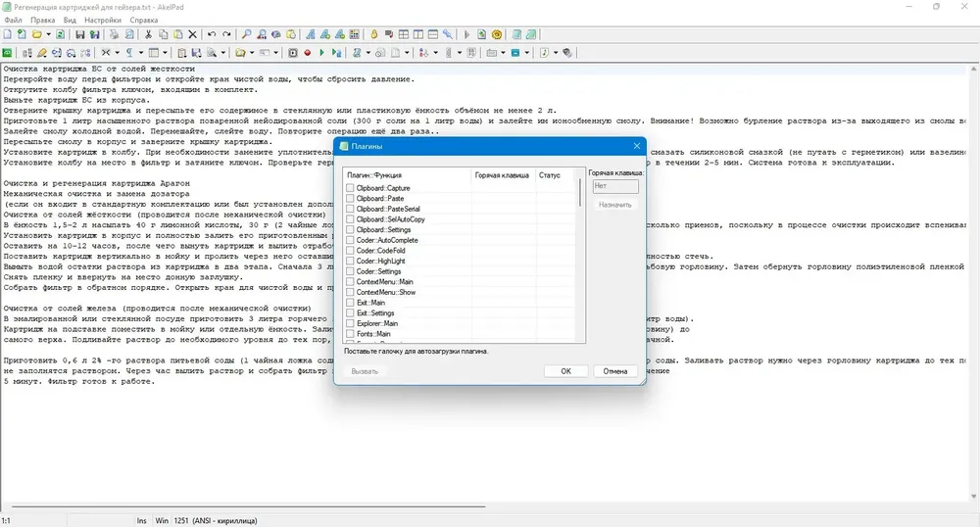The height and width of the screenshot is (527, 980).
Task: Click the Плагин::Функция column header
Action: (x=407, y=175)
